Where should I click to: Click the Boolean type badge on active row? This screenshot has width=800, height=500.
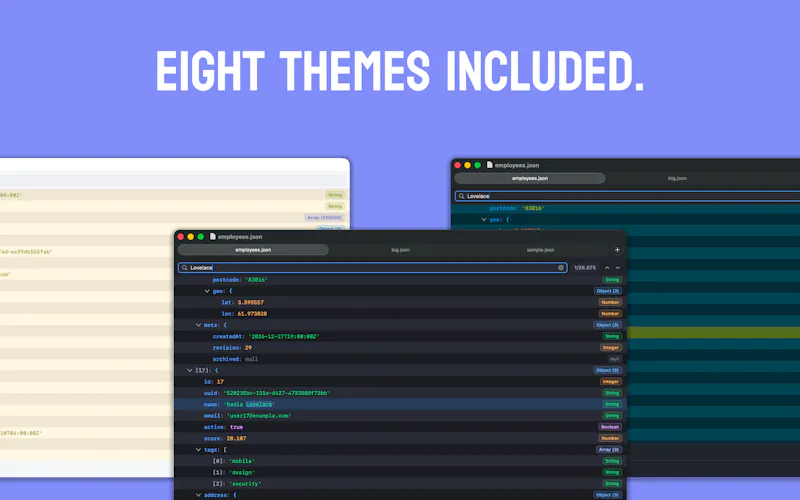click(610, 427)
